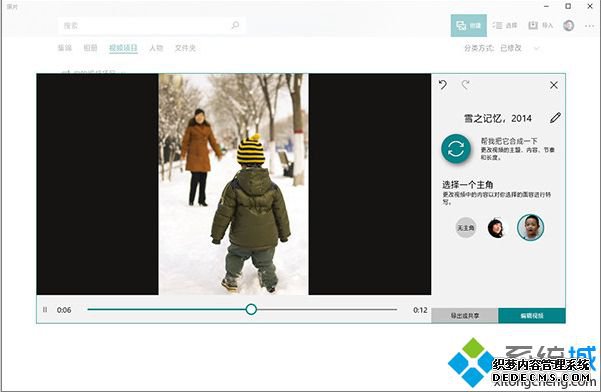Pause the video playback
601x392 pixels.
click(45, 310)
